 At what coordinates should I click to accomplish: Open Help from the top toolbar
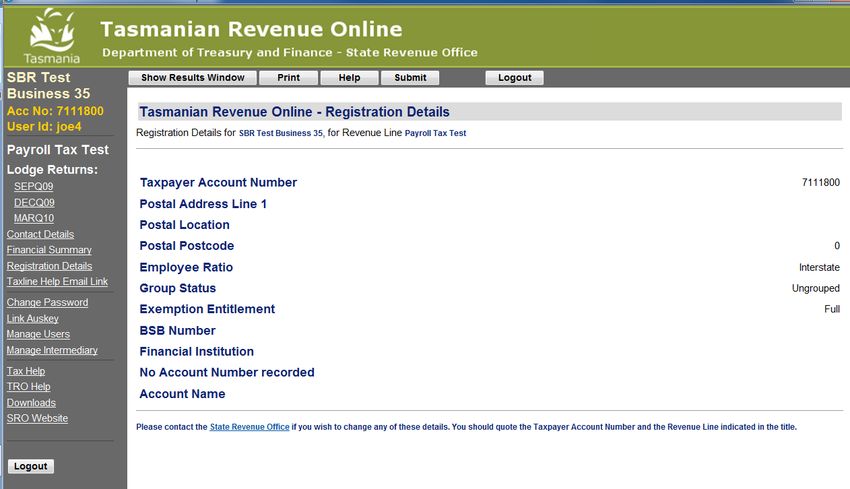tap(349, 78)
